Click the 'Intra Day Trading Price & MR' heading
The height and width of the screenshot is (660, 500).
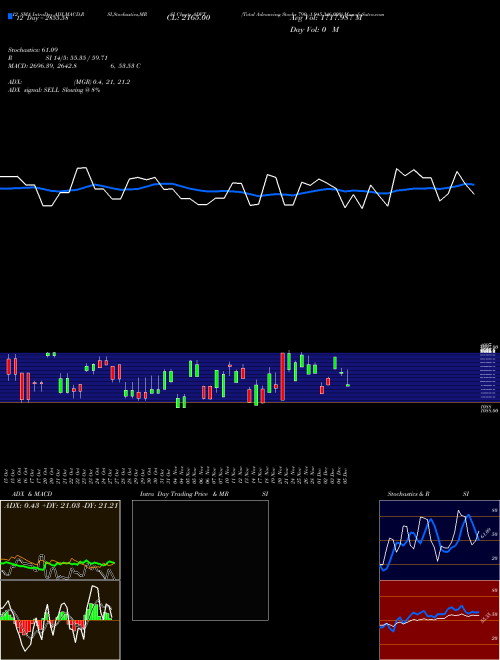click(185, 494)
